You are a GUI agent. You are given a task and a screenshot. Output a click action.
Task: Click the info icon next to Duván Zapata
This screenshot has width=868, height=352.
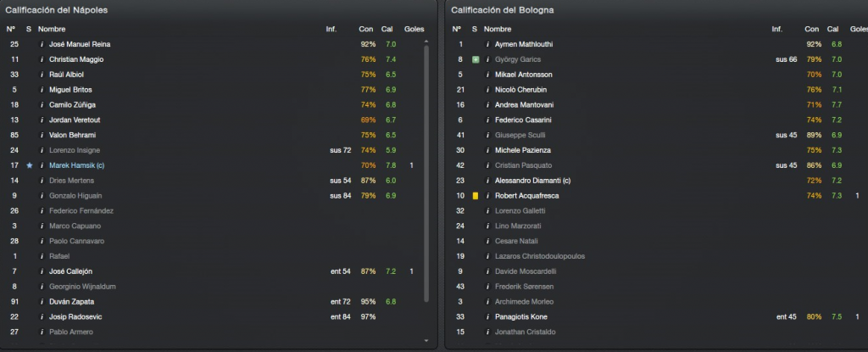pos(42,302)
